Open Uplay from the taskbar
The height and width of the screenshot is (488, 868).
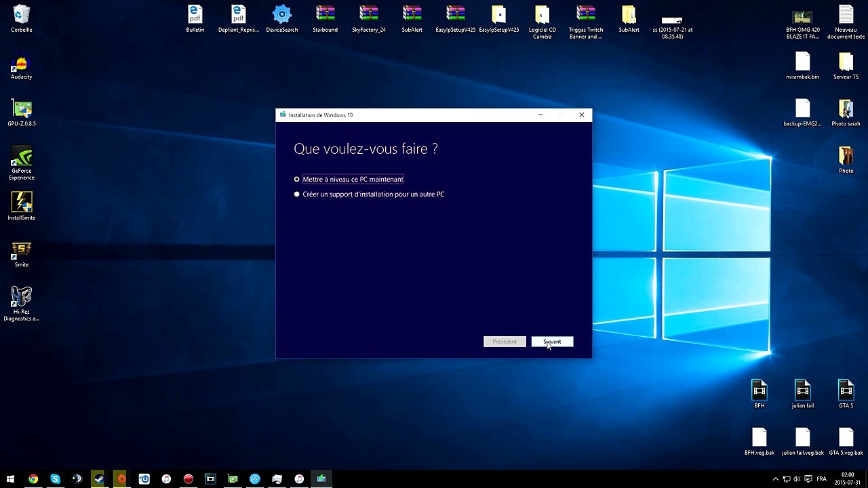coord(144,479)
